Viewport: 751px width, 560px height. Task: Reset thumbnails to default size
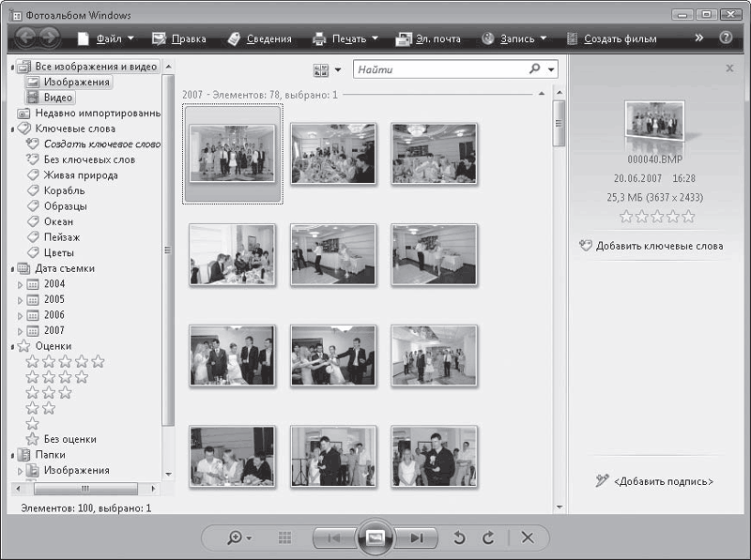point(284,537)
